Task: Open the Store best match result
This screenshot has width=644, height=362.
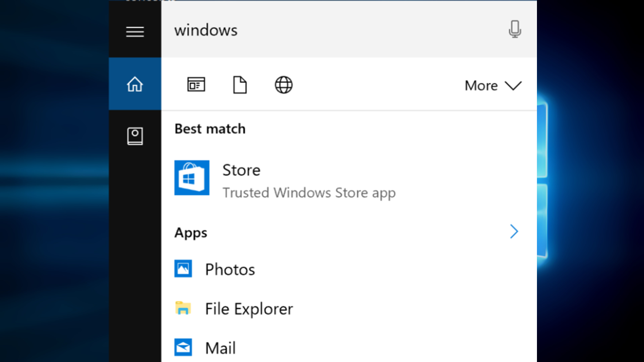Action: (349, 180)
